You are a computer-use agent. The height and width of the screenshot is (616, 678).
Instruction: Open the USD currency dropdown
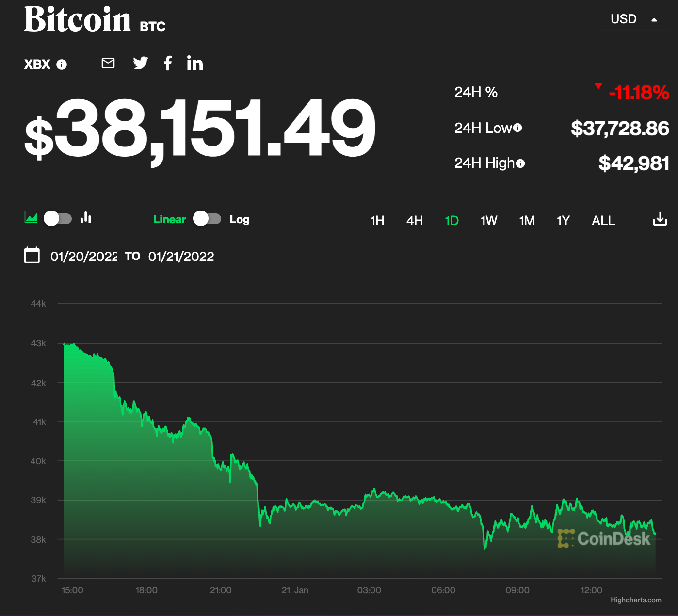point(634,18)
